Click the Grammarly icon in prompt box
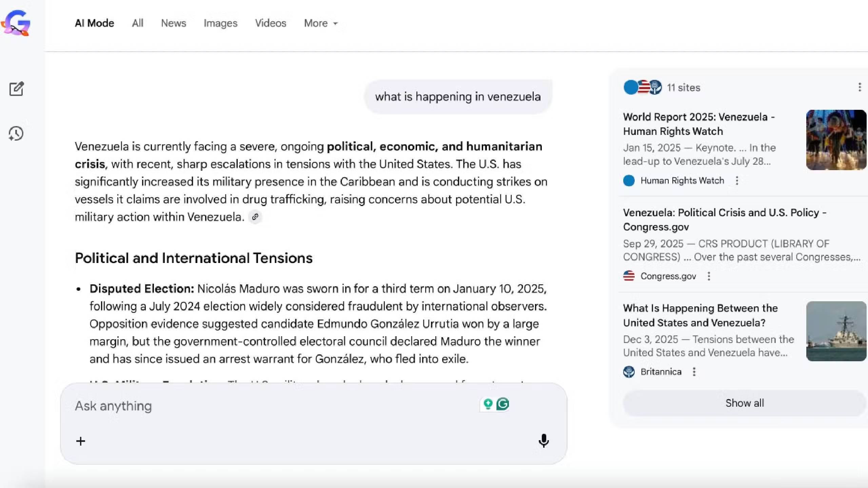This screenshot has height=488, width=868. coord(503,404)
